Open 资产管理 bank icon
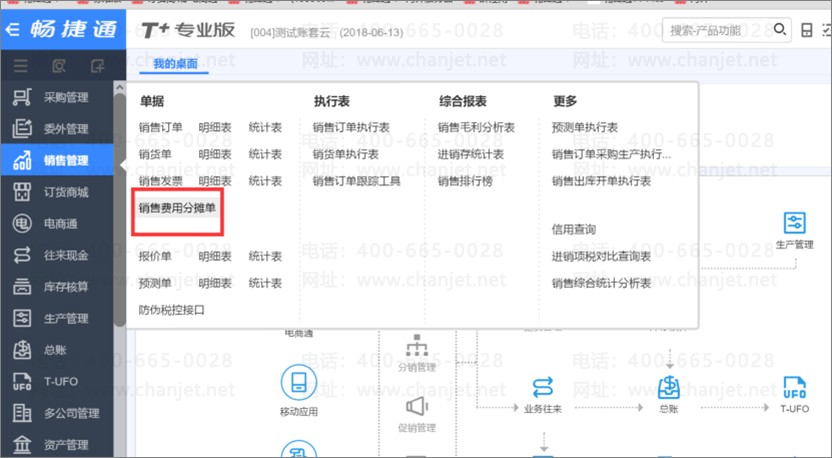 [x=22, y=444]
